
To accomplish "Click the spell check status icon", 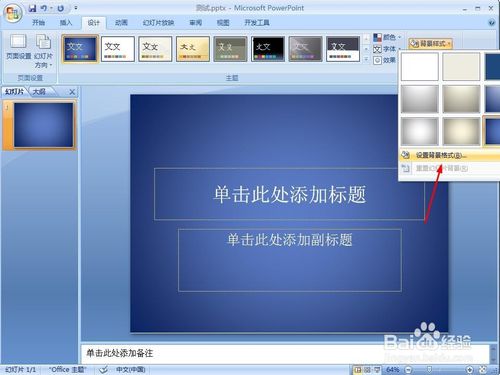I will tap(104, 369).
